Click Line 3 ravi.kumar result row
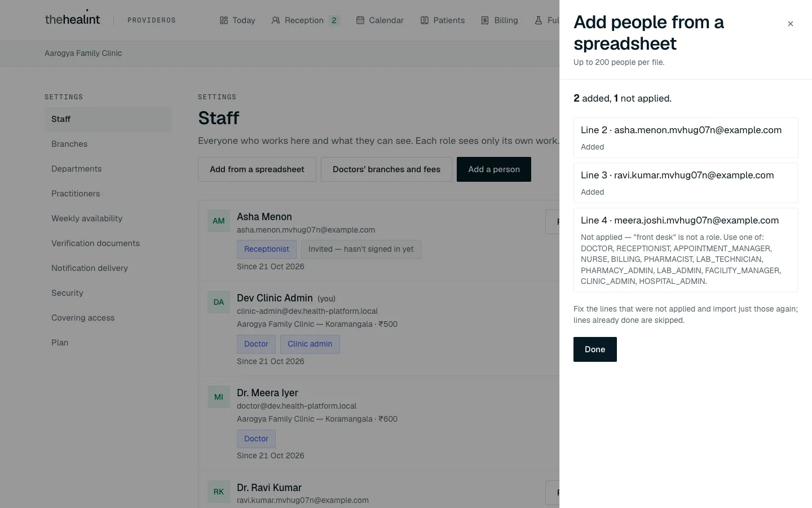Viewport: 812px width, 508px height. coord(686,183)
